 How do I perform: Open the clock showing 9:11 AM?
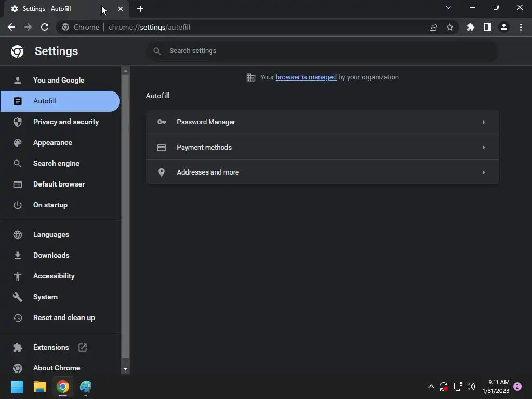coord(496,387)
